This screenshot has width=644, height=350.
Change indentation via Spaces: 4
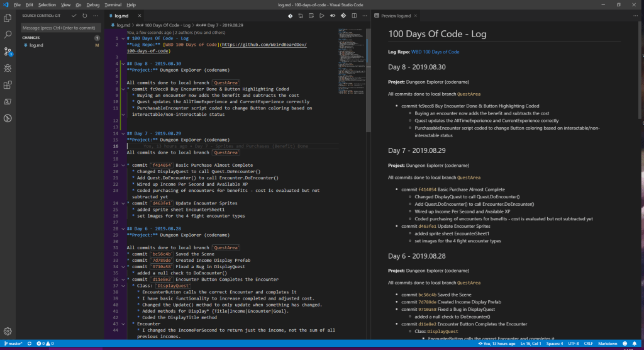(x=555, y=344)
